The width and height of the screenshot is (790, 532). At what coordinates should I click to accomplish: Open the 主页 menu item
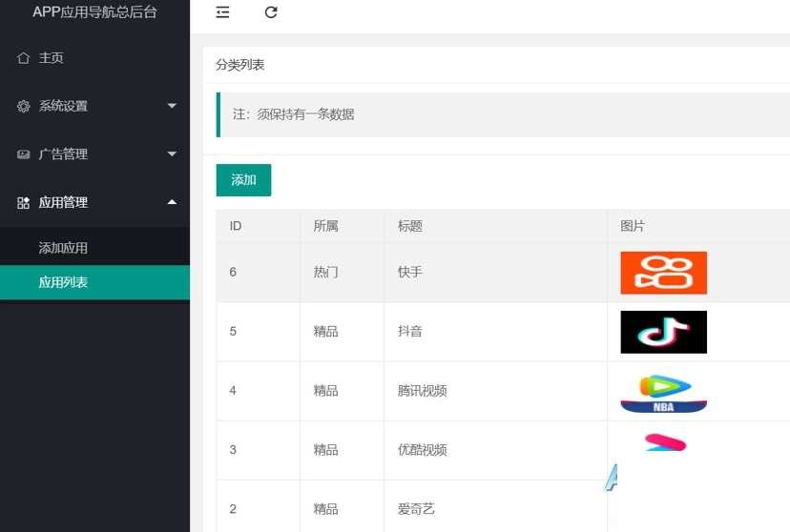click(x=94, y=58)
